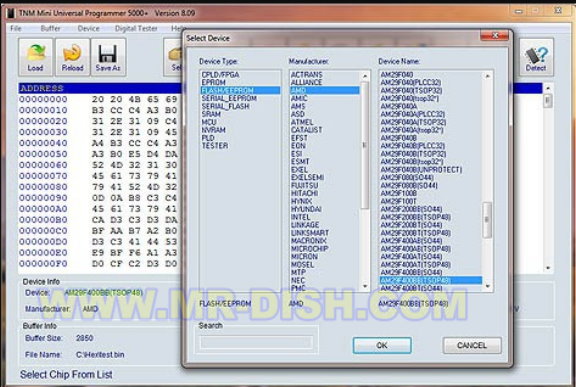Open the File menu
Screen dimensions: 576x387
[x=16, y=28]
